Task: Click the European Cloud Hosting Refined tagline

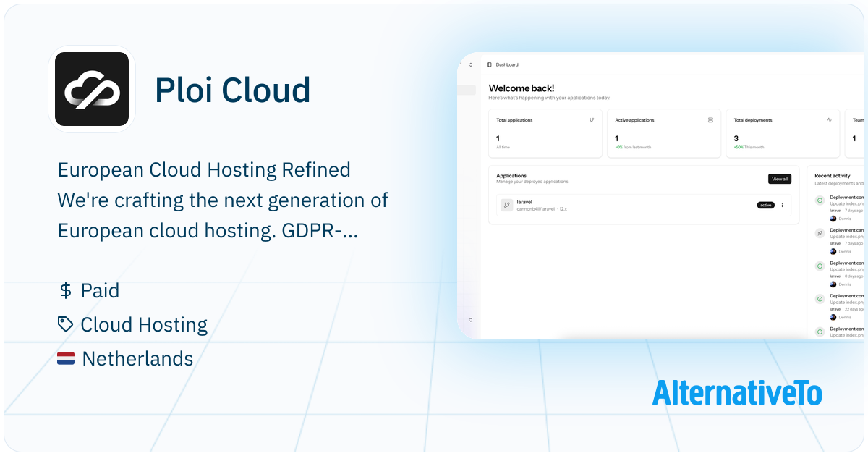Action: click(204, 170)
